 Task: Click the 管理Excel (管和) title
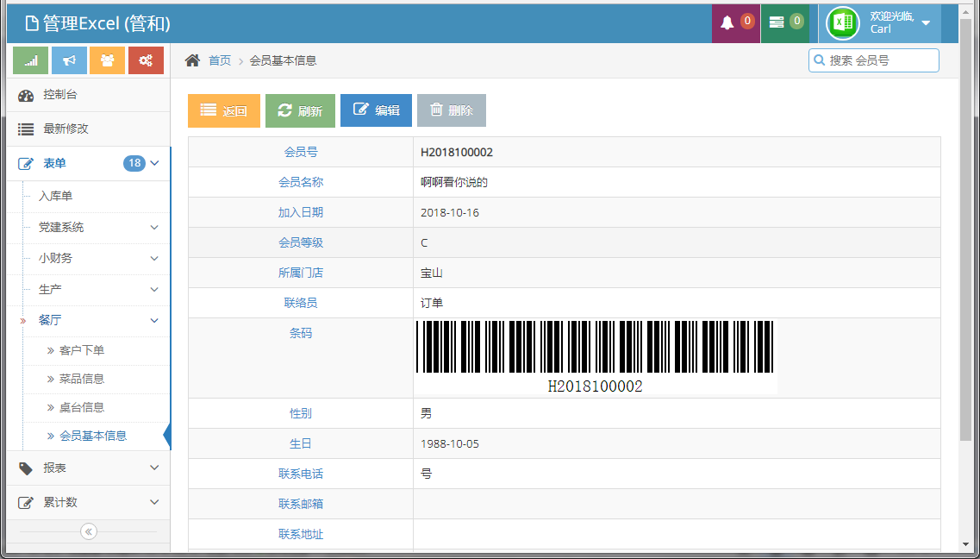click(106, 23)
